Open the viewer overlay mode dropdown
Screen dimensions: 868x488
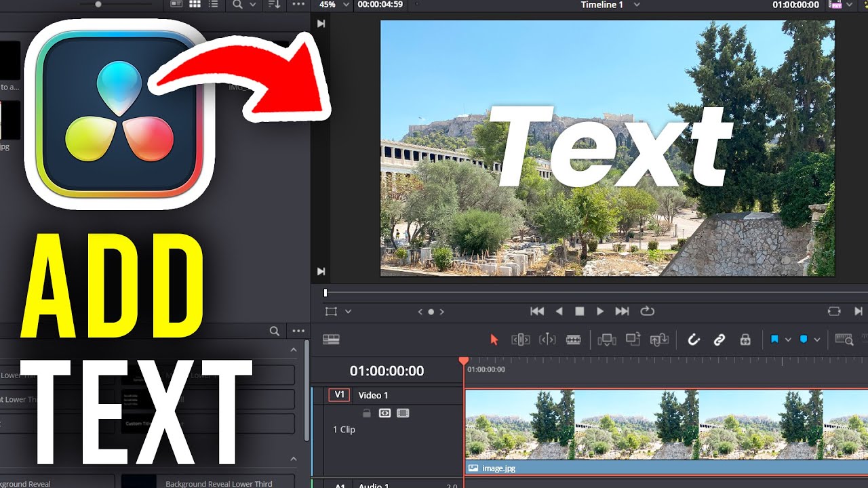click(x=348, y=312)
